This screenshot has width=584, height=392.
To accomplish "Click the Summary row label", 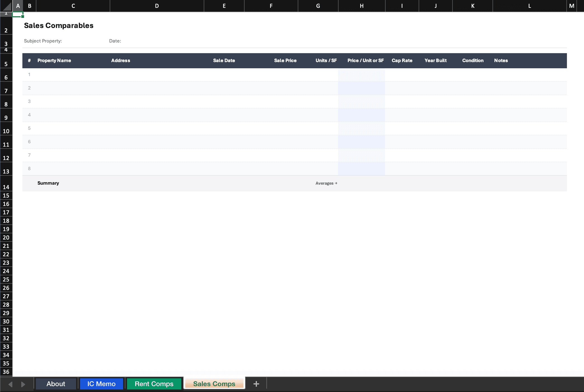I will [48, 183].
